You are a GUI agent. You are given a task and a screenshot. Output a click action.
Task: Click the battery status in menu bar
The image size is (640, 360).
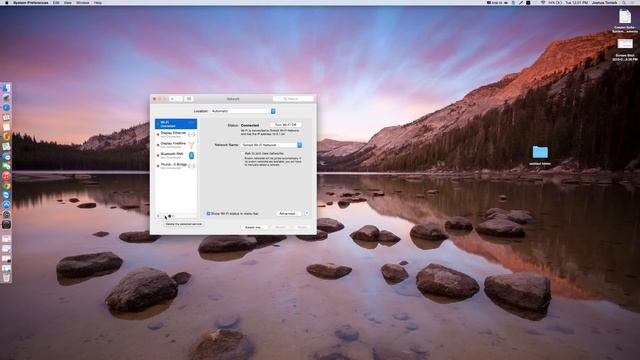click(x=555, y=2)
